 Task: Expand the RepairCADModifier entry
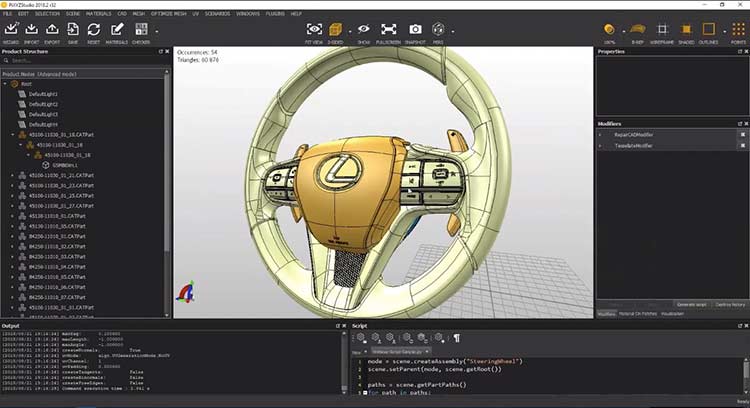[x=601, y=133]
